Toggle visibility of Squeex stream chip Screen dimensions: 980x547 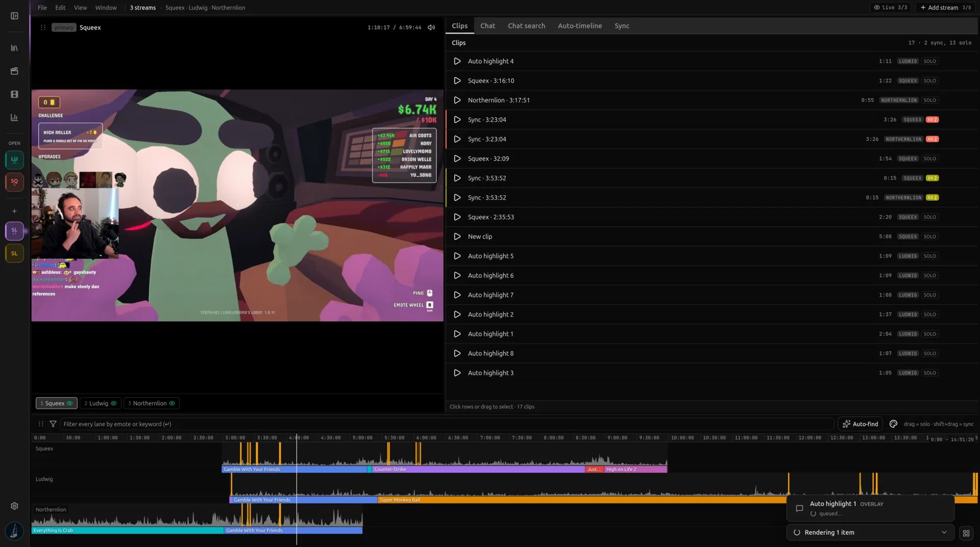point(70,403)
